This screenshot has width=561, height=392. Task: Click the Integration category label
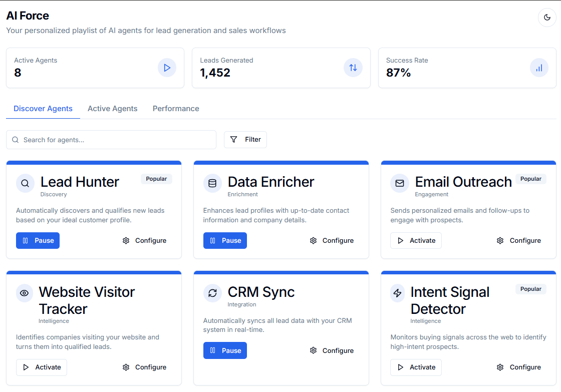click(x=242, y=304)
